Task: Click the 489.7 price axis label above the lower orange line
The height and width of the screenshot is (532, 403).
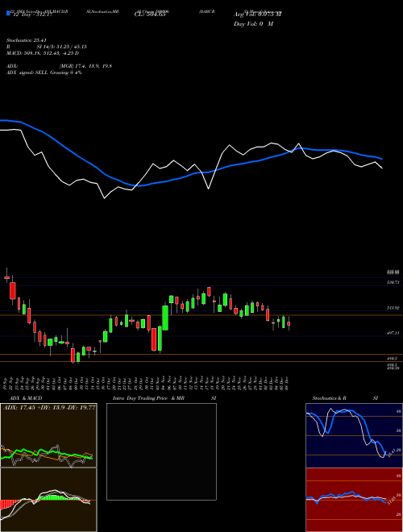Action: click(x=391, y=358)
